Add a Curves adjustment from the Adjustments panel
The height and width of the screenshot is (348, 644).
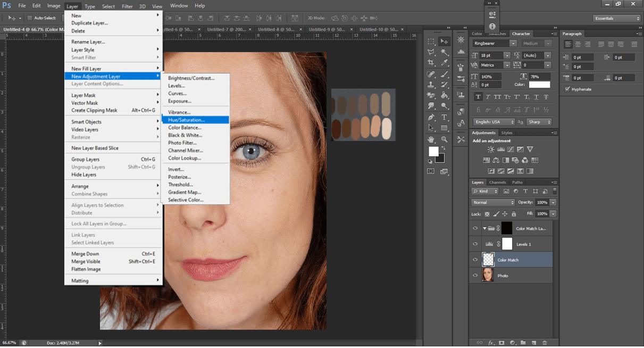click(511, 150)
